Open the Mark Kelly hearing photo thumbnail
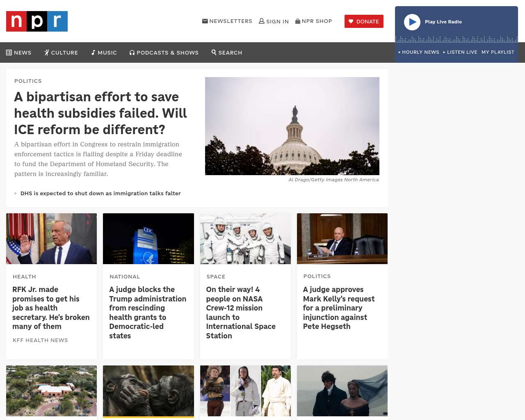 tap(342, 239)
